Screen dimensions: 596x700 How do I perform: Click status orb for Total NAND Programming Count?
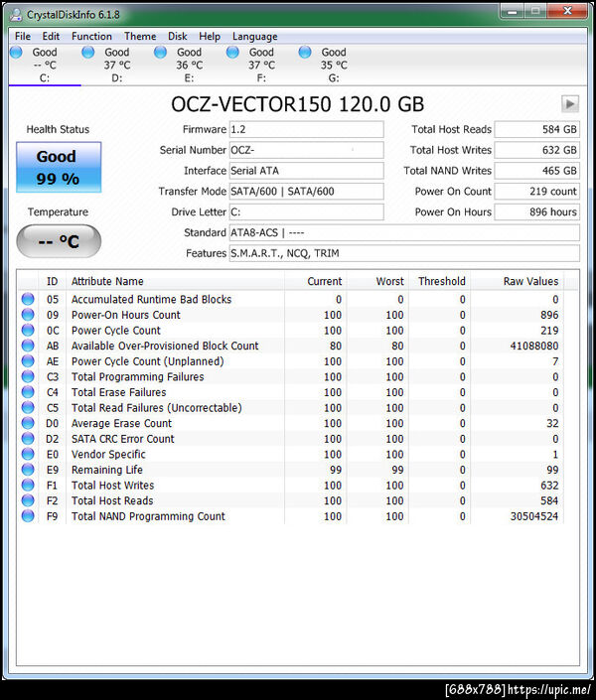click(28, 515)
